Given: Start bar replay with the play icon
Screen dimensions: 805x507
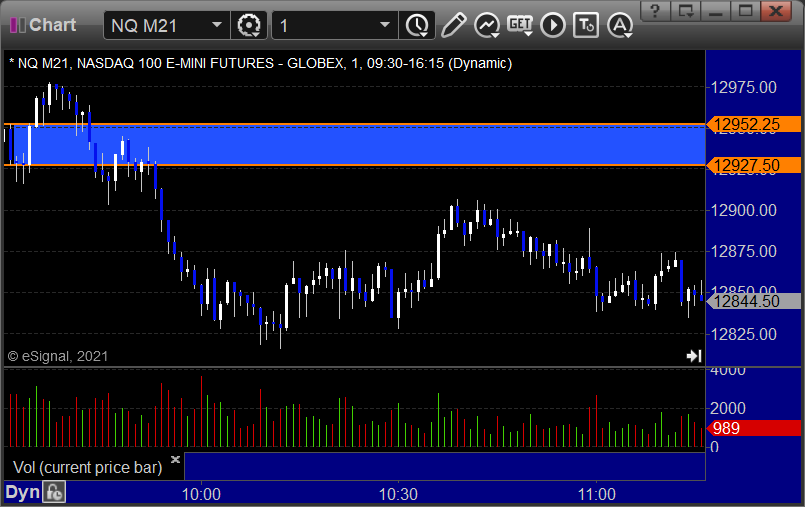Looking at the screenshot, I should pos(553,25).
